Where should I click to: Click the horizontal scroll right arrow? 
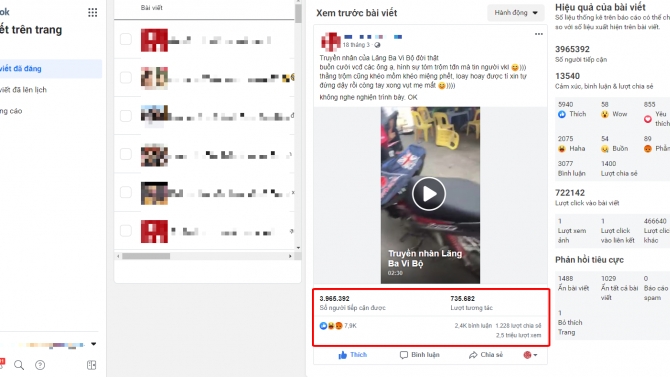(x=290, y=256)
